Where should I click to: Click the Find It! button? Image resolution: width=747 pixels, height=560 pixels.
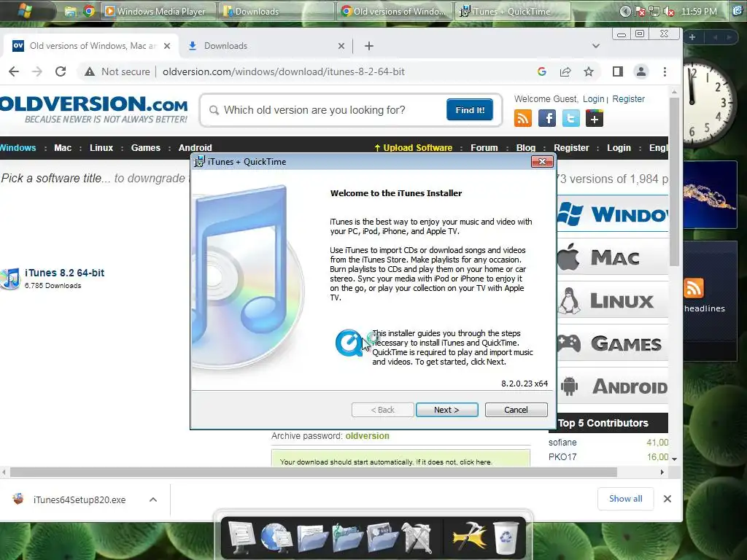[x=470, y=110]
